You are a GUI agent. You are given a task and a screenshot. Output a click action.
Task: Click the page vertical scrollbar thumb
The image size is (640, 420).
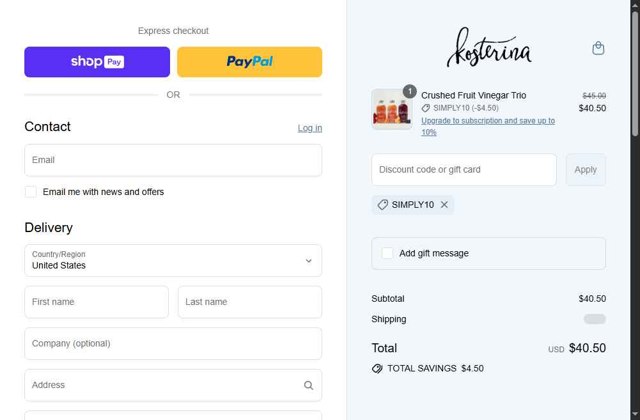(635, 73)
